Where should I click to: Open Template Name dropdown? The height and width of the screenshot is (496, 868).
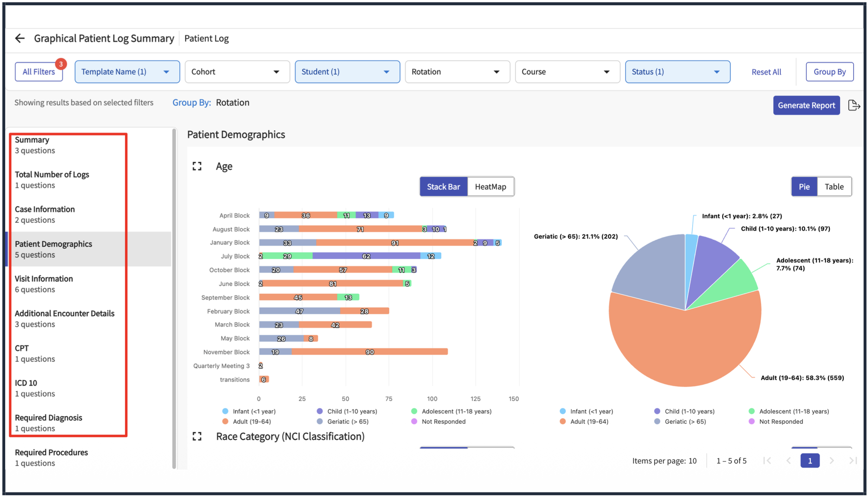127,72
